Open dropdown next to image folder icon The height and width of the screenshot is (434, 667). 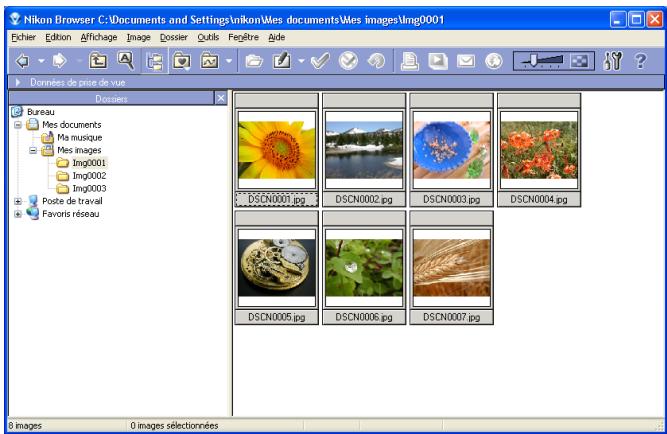(229, 61)
